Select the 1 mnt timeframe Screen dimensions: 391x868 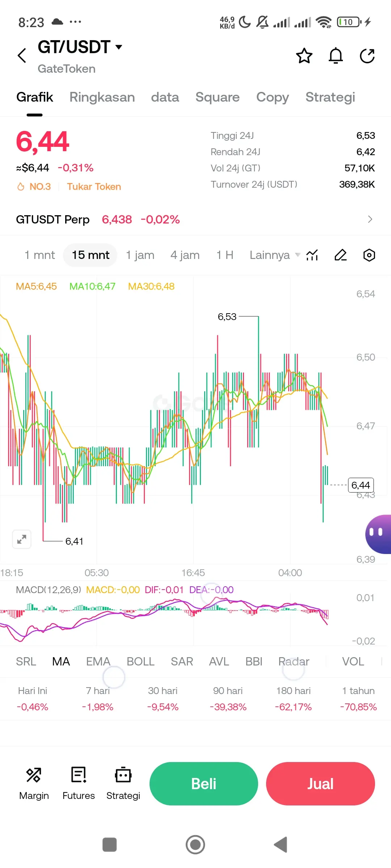pyautogui.click(x=39, y=255)
